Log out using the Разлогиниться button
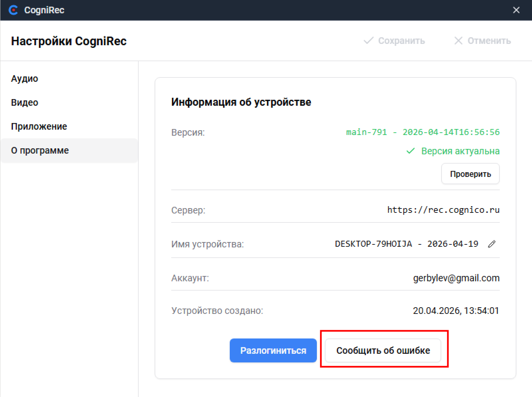The height and width of the screenshot is (397, 532). pyautogui.click(x=273, y=350)
